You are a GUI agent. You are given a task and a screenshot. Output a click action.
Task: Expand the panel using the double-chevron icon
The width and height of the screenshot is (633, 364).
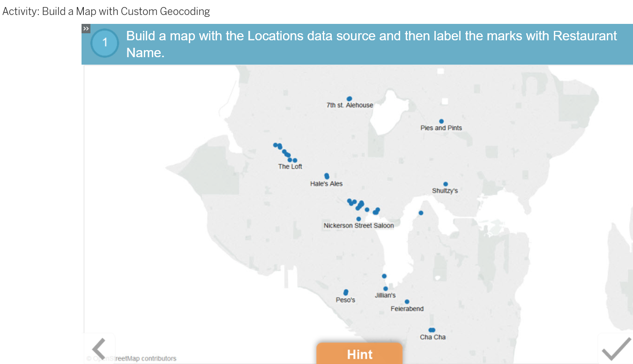point(86,28)
